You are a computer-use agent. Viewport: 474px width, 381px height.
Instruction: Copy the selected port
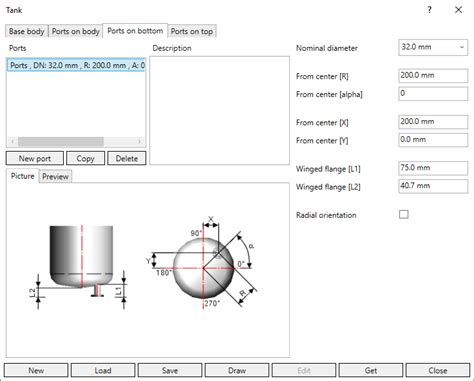[x=86, y=158]
